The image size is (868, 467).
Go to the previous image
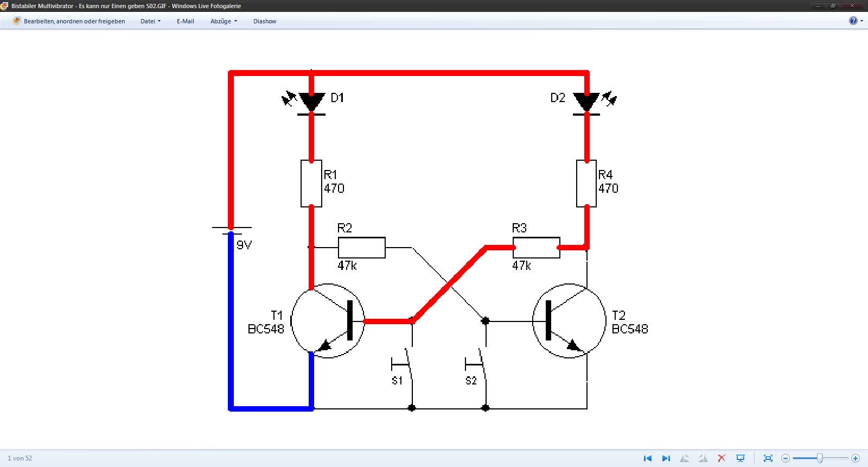point(647,458)
